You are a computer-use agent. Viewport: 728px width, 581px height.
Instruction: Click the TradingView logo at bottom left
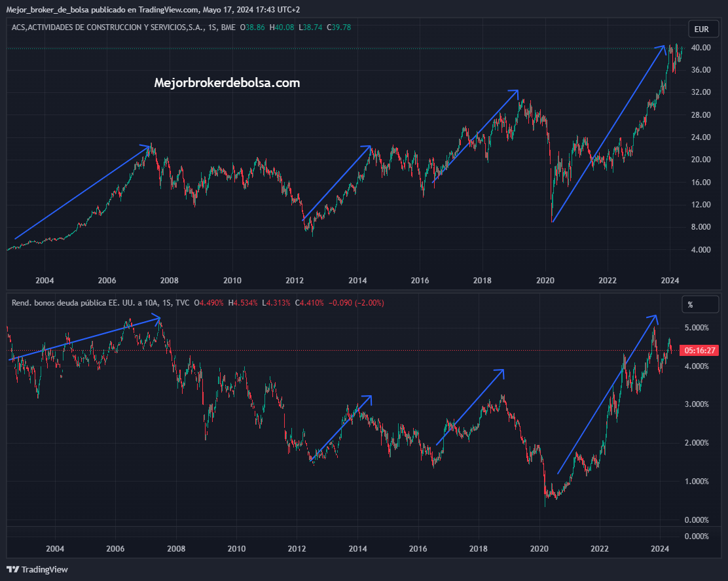coord(37,569)
